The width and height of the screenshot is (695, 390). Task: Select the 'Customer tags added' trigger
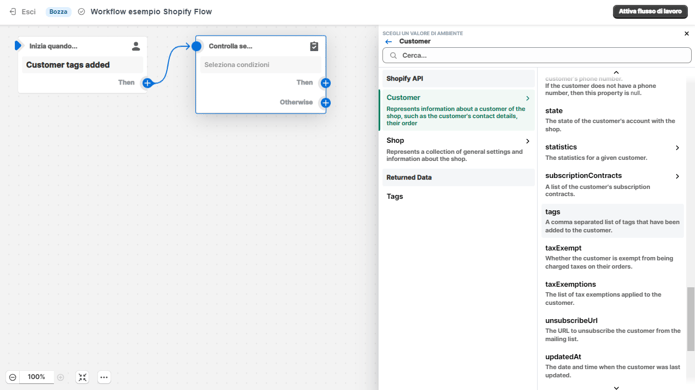[x=82, y=65]
